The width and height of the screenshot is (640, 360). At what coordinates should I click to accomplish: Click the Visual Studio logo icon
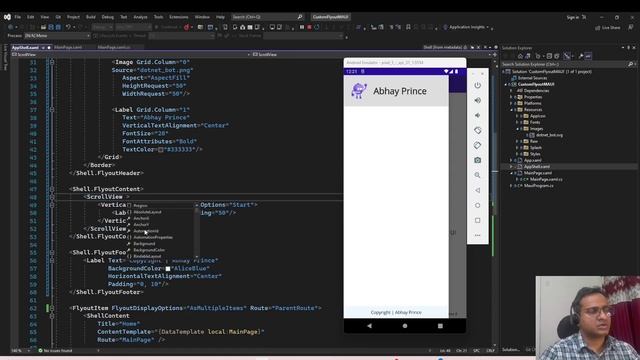click(7, 17)
